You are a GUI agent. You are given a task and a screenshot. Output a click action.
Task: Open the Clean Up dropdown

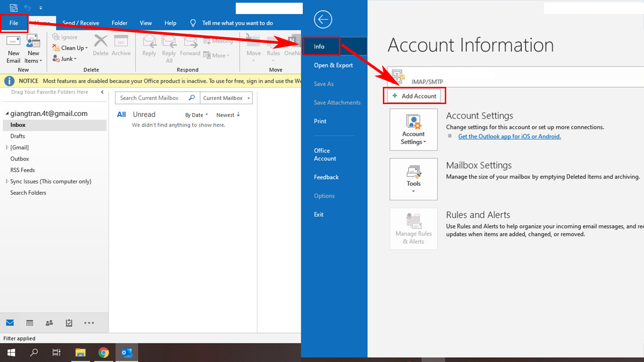(x=70, y=48)
